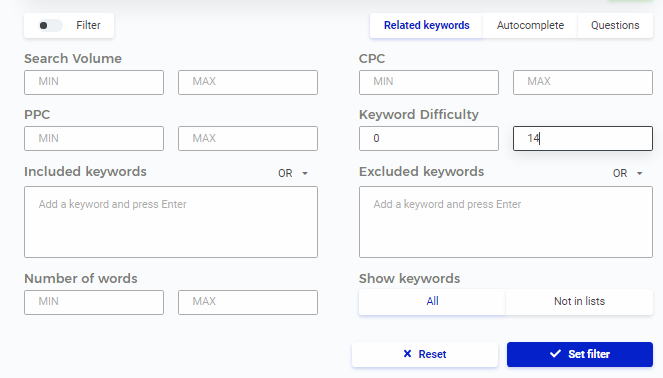Open the Questions tab
Viewport: 663px width, 378px height.
pos(615,25)
